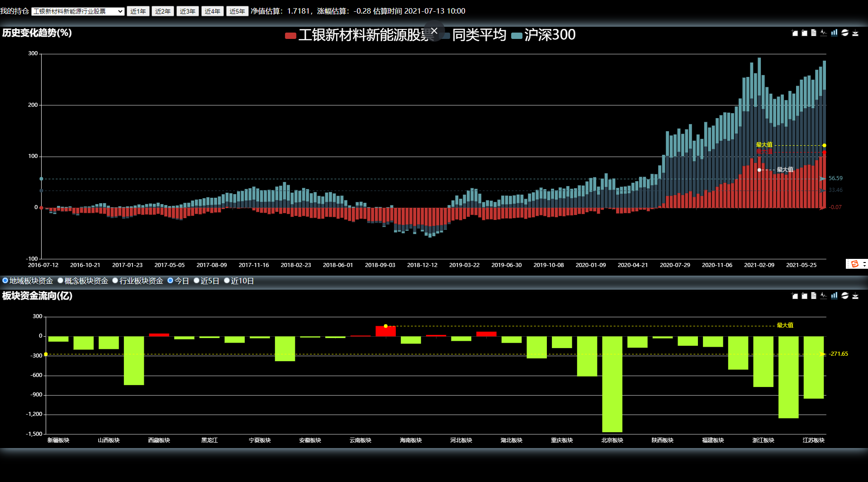
Task: Select 概念板块资金 radio option
Action: (x=60, y=281)
